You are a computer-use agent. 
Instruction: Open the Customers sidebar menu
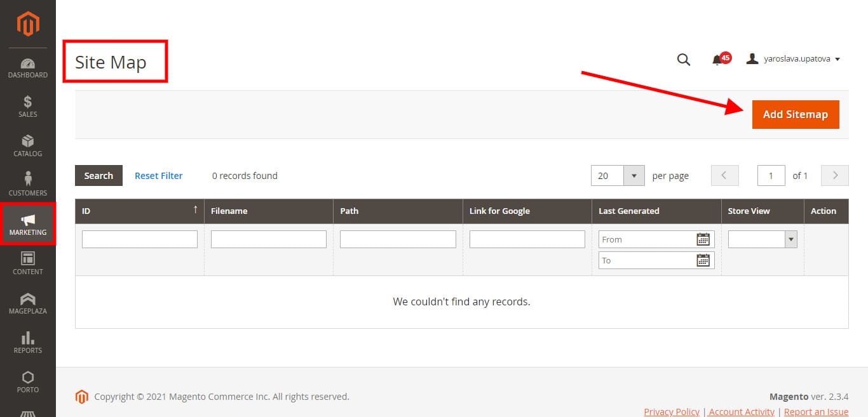(x=28, y=185)
